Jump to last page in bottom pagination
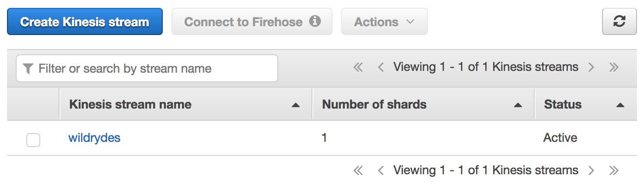The height and width of the screenshot is (190, 644). 614,171
